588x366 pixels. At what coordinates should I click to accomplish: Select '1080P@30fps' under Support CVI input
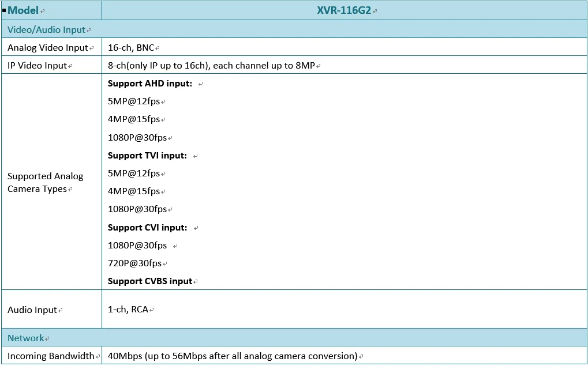click(137, 246)
